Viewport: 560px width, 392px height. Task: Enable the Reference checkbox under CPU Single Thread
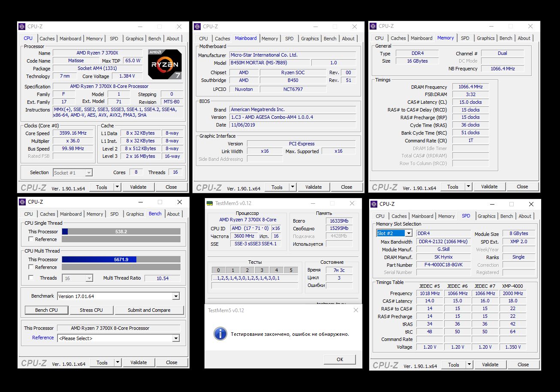tap(31, 239)
